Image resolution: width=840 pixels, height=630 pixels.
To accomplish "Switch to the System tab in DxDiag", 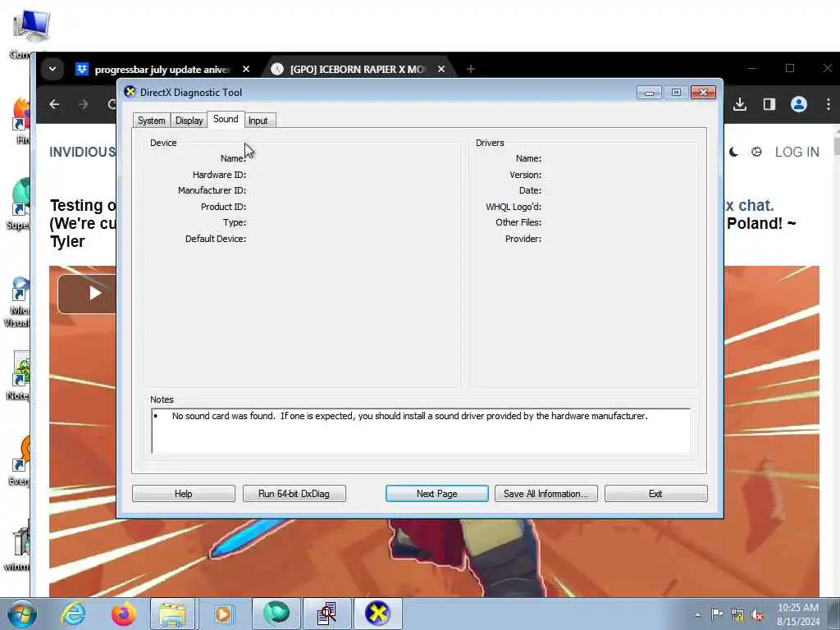I will pos(151,121).
